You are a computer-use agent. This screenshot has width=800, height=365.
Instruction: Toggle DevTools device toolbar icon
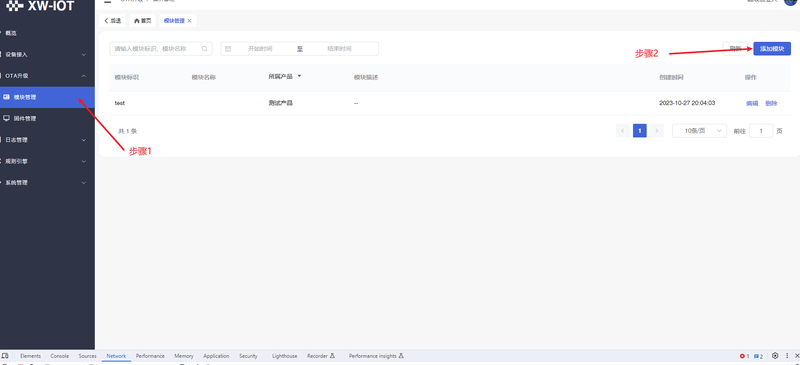click(x=5, y=356)
